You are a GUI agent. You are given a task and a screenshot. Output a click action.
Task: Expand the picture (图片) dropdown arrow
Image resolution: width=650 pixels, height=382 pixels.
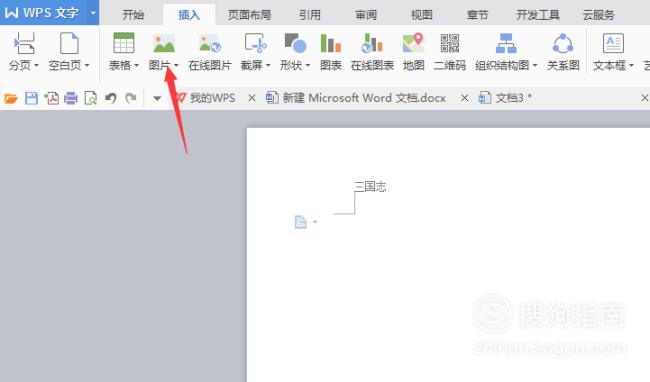pyautogui.click(x=176, y=65)
